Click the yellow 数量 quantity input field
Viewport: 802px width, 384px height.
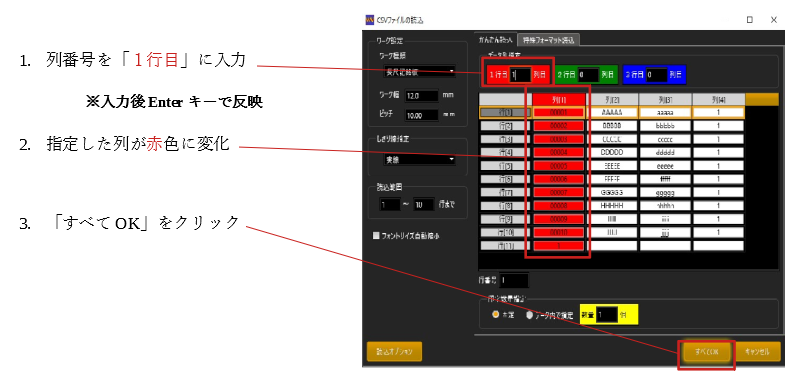tap(607, 315)
